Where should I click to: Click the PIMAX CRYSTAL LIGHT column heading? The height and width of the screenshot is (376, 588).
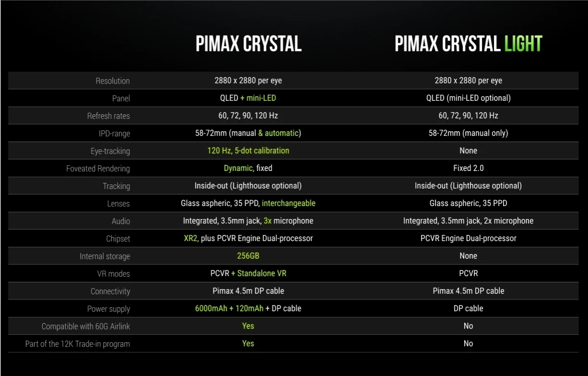(468, 44)
